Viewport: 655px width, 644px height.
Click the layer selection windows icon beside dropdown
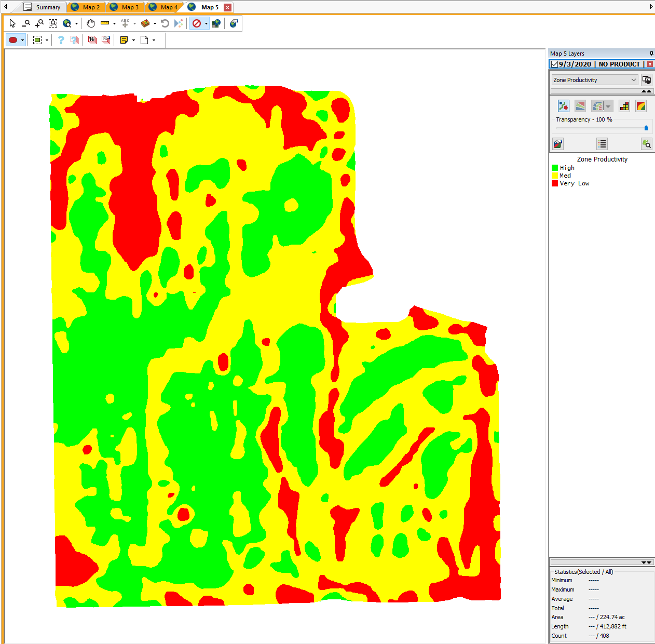(x=647, y=80)
